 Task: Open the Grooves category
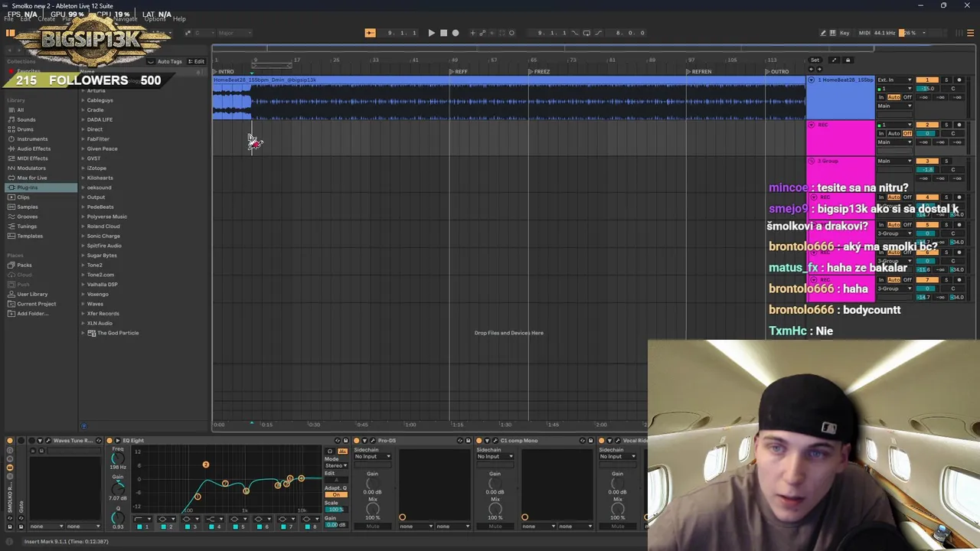click(27, 217)
